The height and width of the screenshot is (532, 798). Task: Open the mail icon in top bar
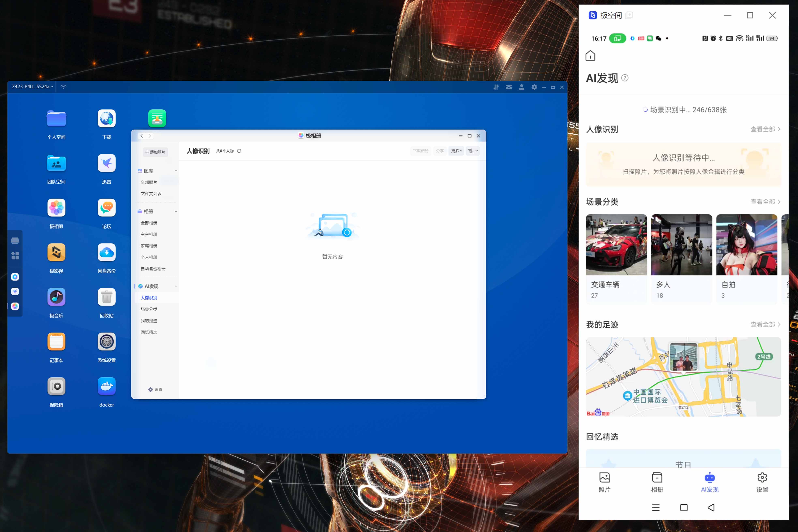pos(509,87)
